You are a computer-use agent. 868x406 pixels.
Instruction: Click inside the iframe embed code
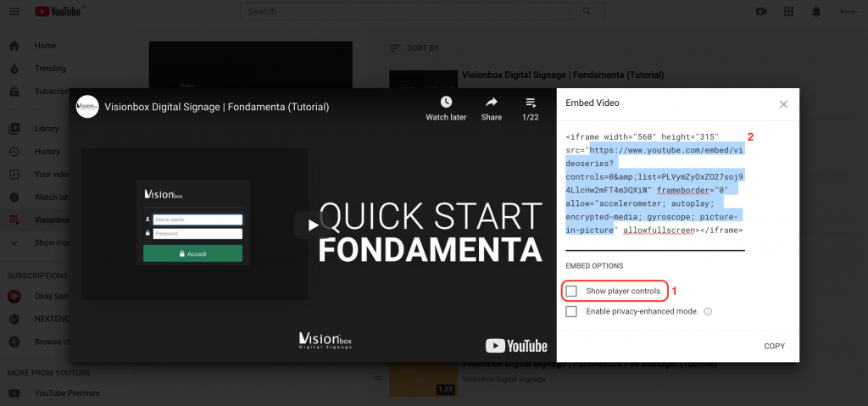[655, 183]
